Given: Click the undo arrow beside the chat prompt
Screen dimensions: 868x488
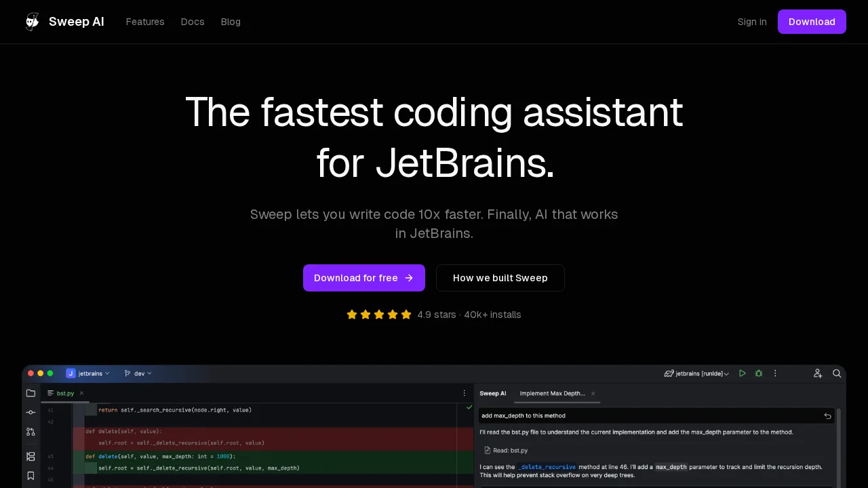Looking at the screenshot, I should pyautogui.click(x=827, y=415).
